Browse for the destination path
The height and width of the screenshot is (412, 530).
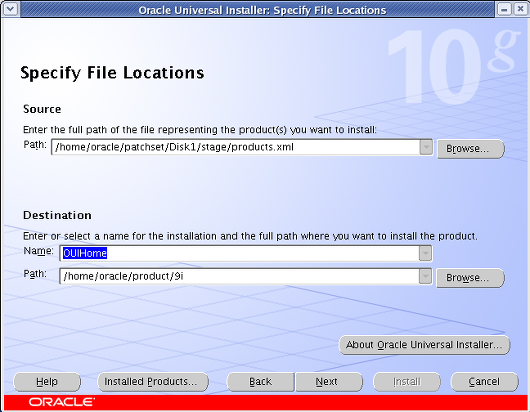coord(470,278)
